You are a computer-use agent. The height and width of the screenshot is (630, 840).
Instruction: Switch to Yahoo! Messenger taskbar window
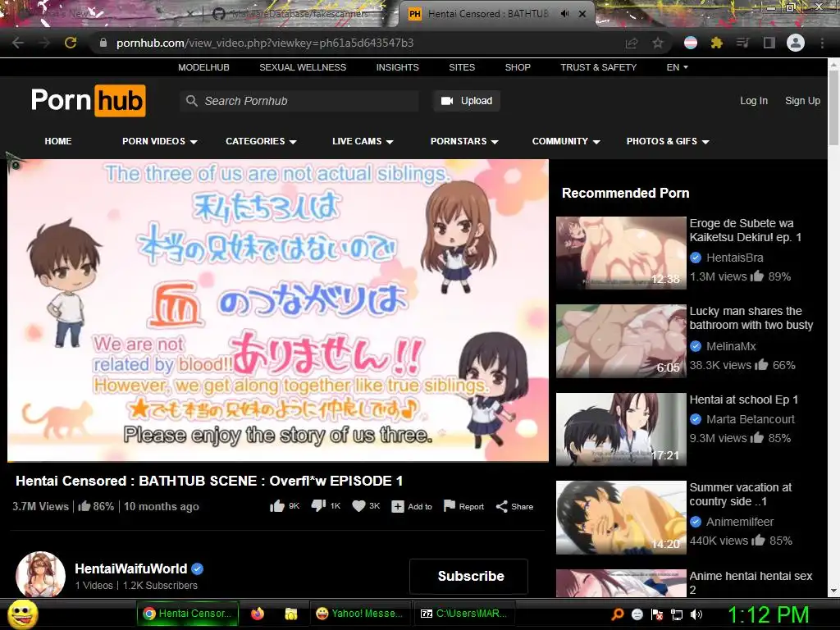(x=359, y=614)
